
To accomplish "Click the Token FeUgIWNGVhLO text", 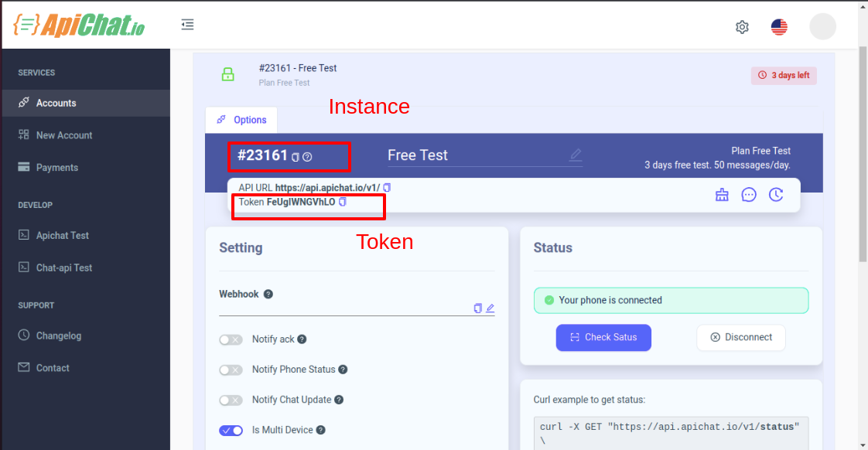I will point(287,202).
